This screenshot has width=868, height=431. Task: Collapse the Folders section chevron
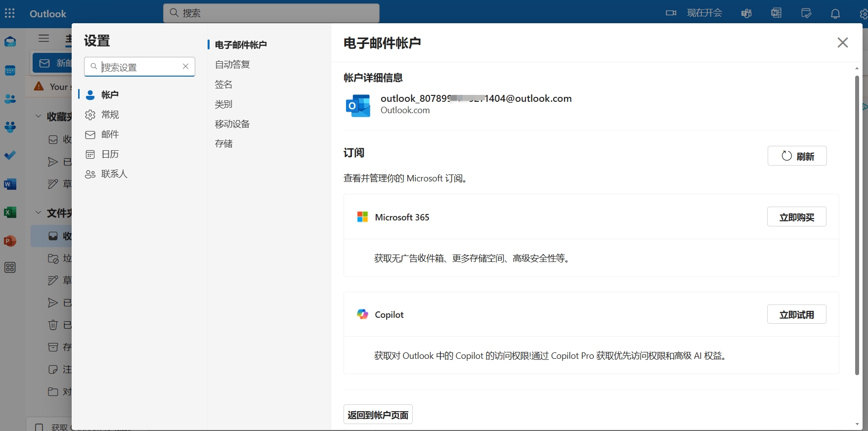tap(38, 212)
